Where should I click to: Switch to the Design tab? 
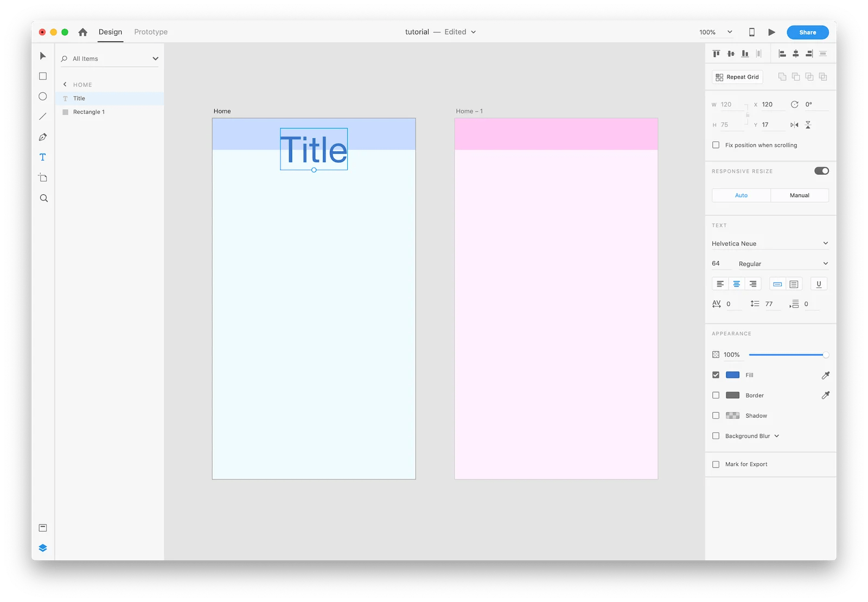tap(111, 32)
